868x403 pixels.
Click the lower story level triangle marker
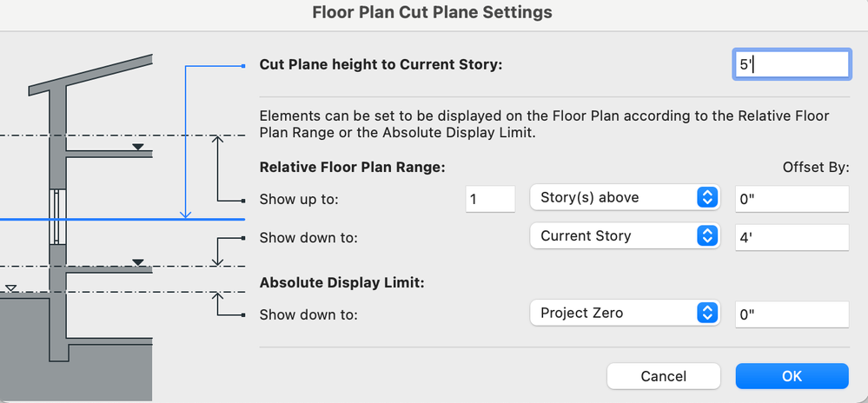coord(137,261)
